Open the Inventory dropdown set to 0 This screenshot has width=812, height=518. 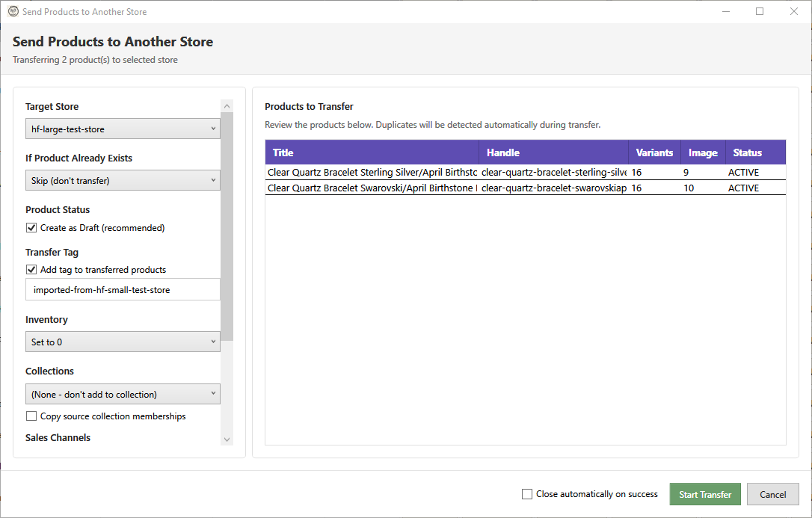[x=122, y=342]
